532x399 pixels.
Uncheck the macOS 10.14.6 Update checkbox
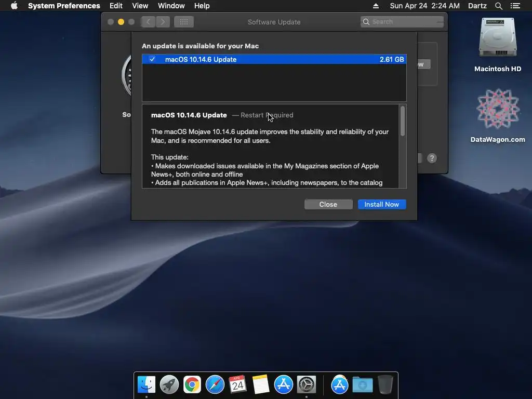tap(152, 59)
